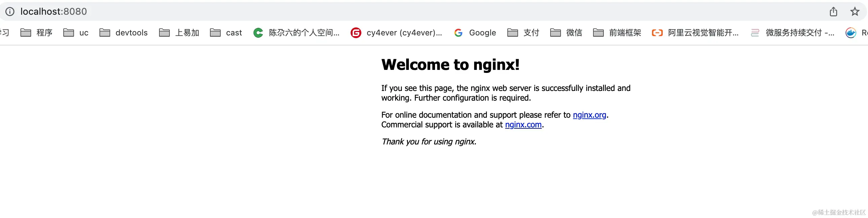The height and width of the screenshot is (218, 868).
Task: Click the Welcome to nginx! heading
Action: 450,64
